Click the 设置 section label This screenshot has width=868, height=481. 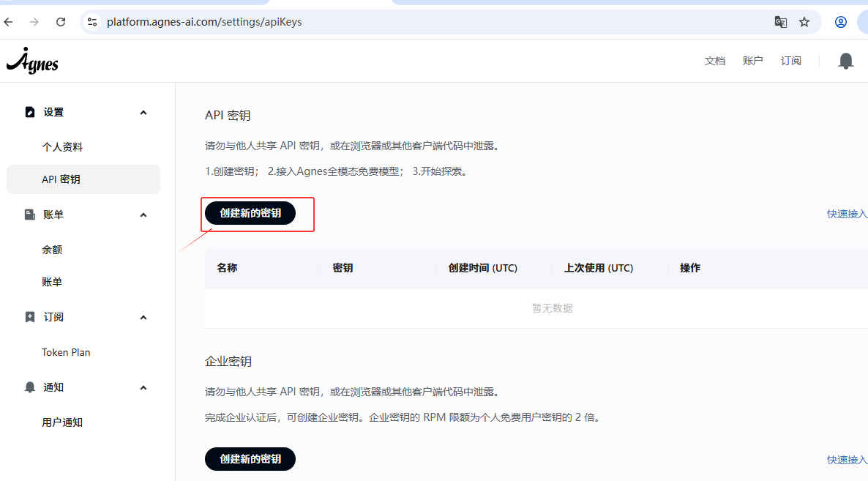click(53, 112)
